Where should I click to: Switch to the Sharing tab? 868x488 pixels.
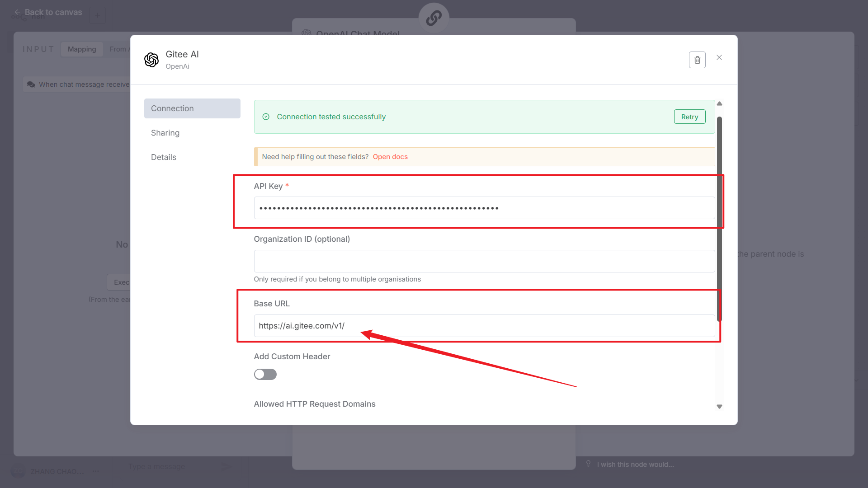pos(165,132)
